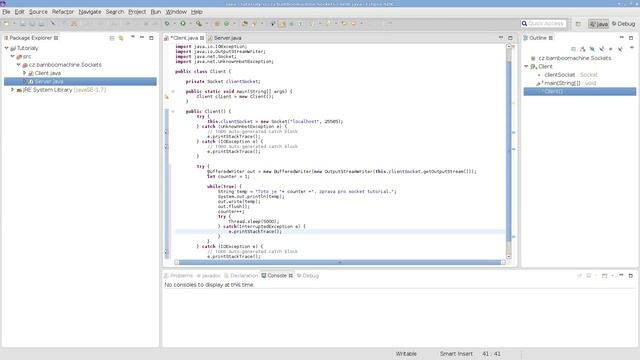
Task: Open the Navigate menu
Action: pyautogui.click(x=90, y=12)
